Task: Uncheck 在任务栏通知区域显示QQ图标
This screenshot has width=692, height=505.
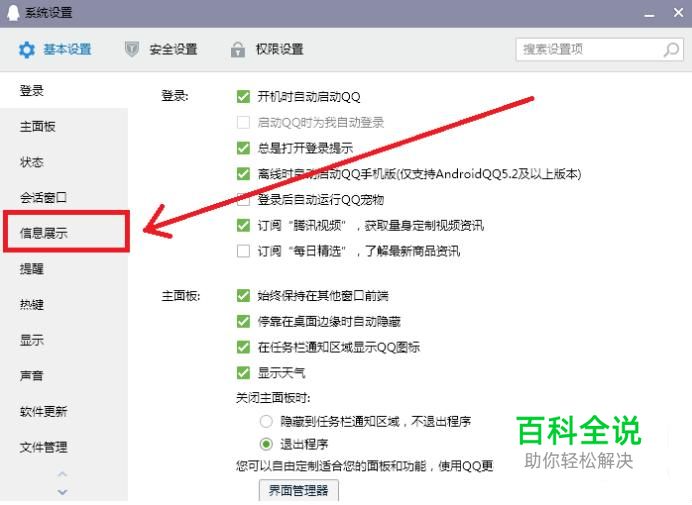Action: pos(243,347)
